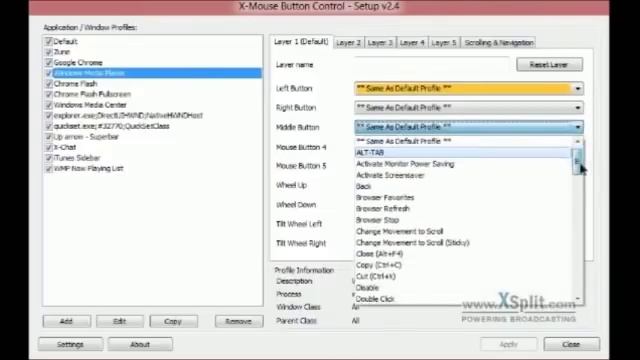Select Back from the dropdown list

(x=463, y=187)
